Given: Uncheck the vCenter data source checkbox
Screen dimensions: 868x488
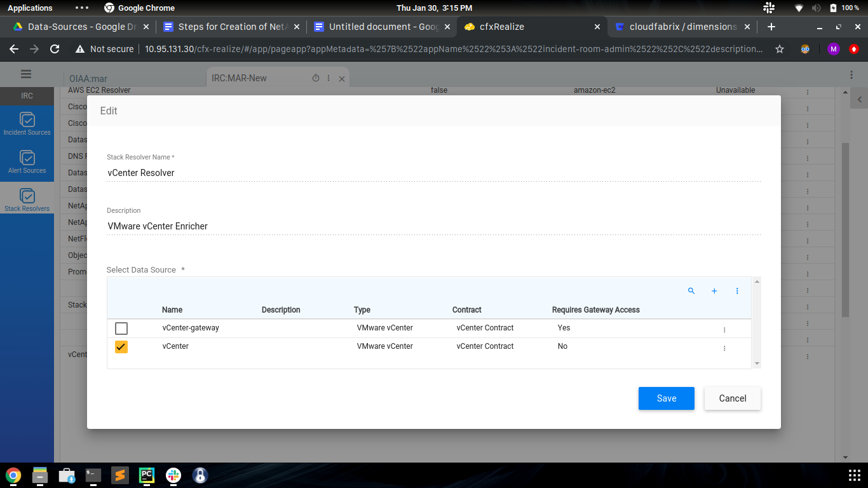Looking at the screenshot, I should click(x=121, y=347).
